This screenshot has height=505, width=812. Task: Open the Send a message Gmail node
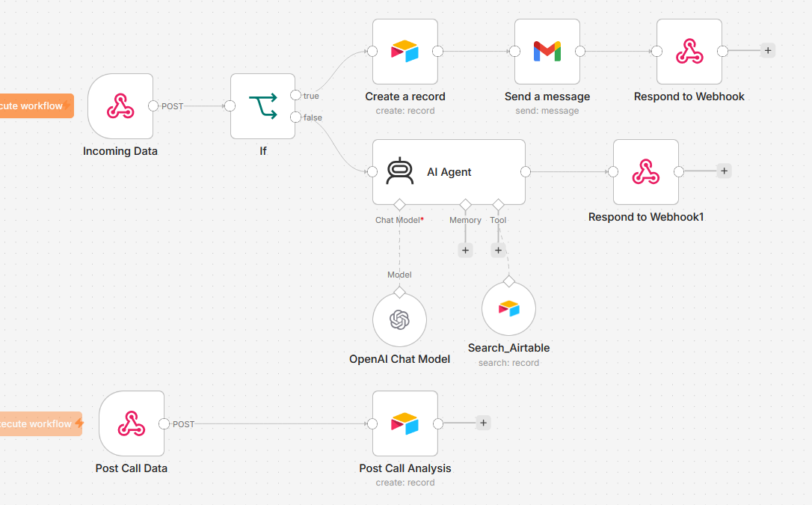click(x=547, y=52)
